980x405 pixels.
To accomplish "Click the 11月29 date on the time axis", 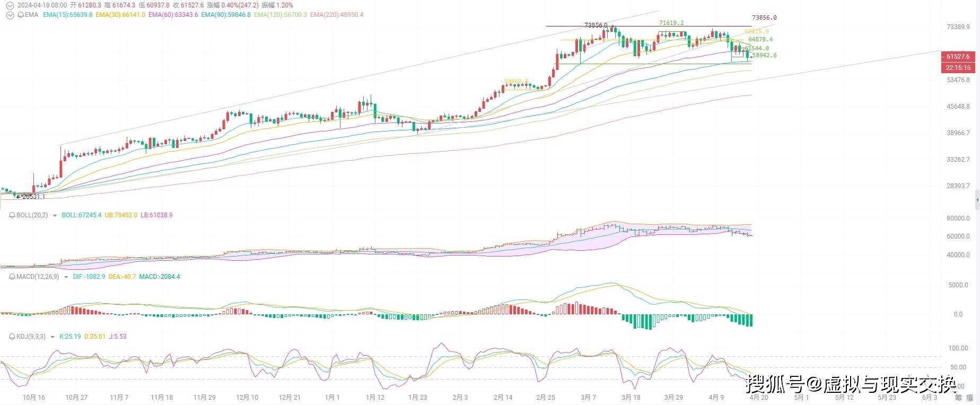I will [x=204, y=398].
